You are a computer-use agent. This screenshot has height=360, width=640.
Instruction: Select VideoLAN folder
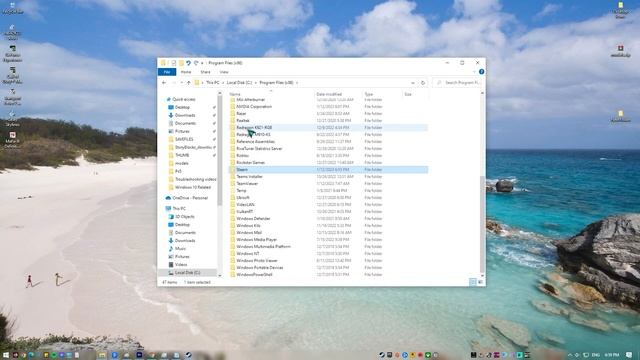coord(245,204)
